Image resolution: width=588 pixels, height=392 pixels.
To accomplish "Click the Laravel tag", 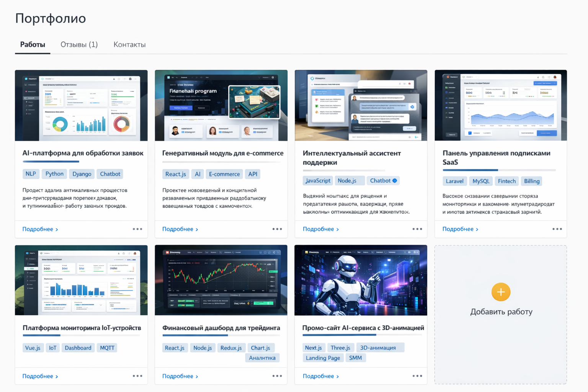I will pyautogui.click(x=455, y=181).
